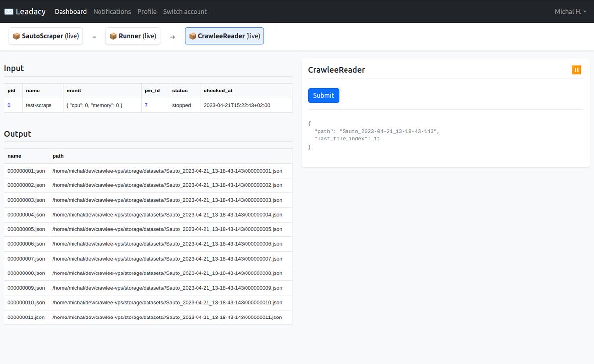Screen dimensions: 594x364
Task: Click the Leadacy envelope logo icon
Action: pyautogui.click(x=8, y=11)
